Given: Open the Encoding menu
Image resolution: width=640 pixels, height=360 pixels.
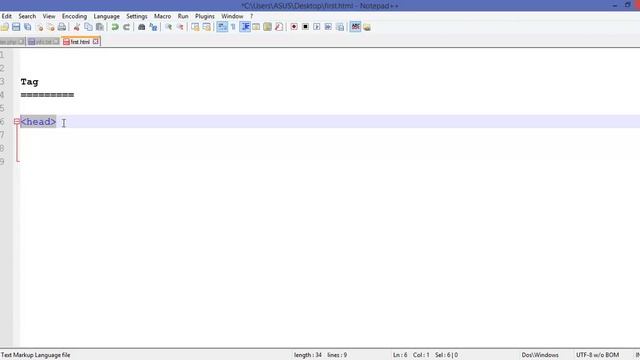Looking at the screenshot, I should tap(74, 16).
